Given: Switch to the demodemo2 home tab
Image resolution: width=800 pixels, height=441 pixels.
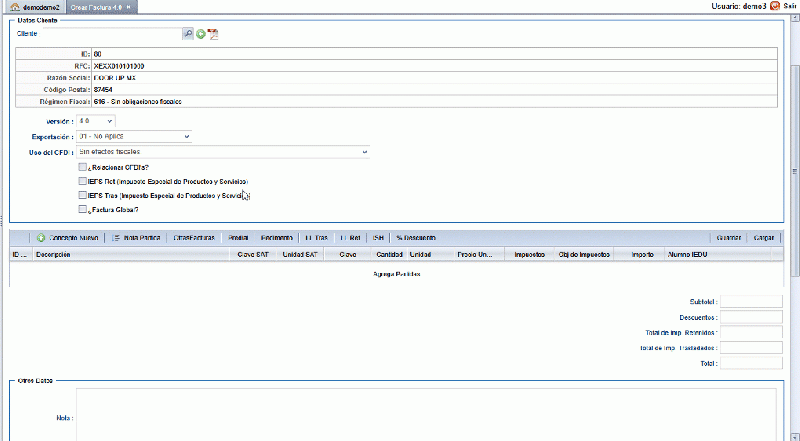Looking at the screenshot, I should coord(35,7).
